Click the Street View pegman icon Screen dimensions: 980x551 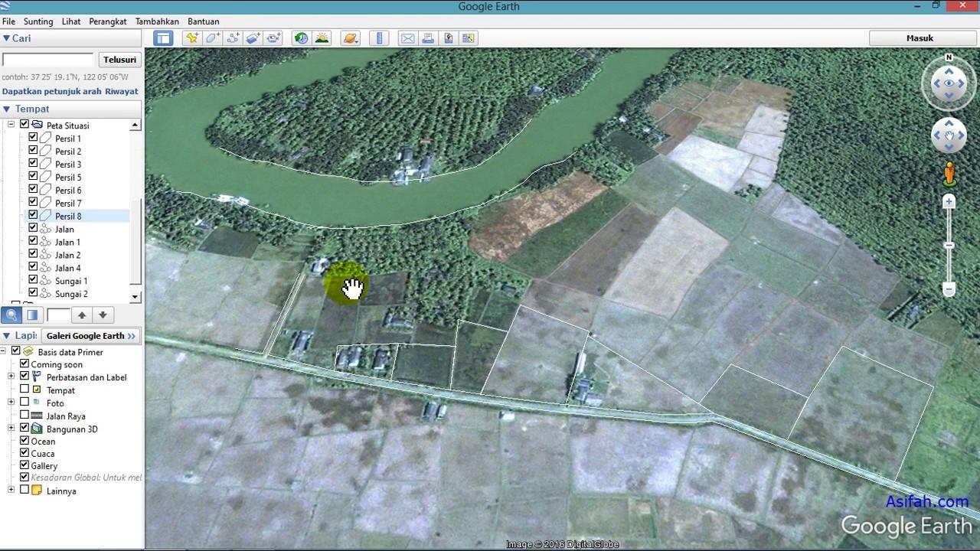[x=949, y=174]
